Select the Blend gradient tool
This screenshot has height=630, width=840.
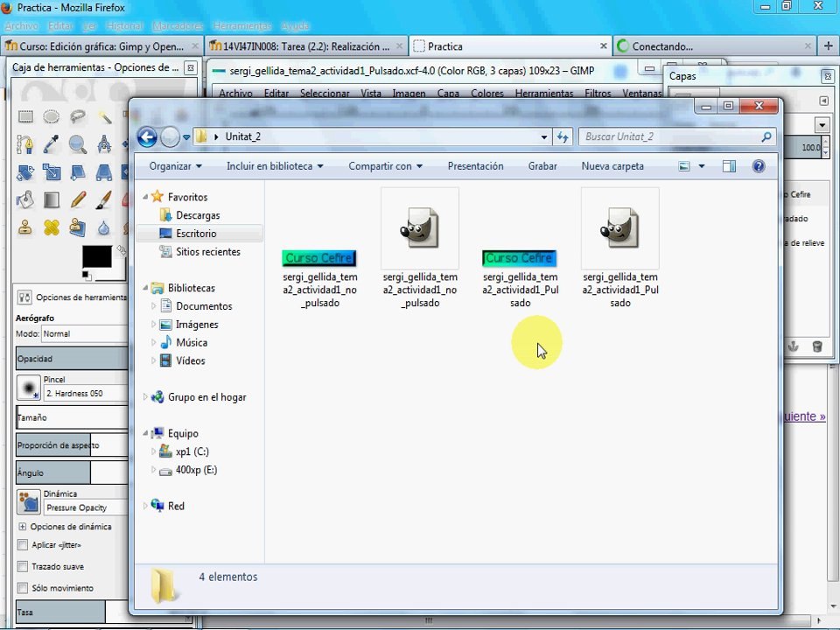[x=52, y=199]
